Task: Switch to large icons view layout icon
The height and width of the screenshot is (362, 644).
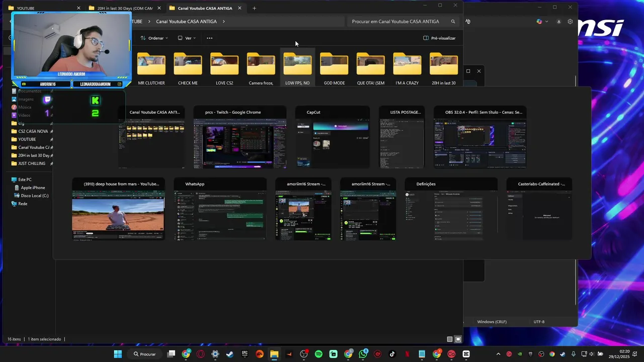Action: pos(458,339)
